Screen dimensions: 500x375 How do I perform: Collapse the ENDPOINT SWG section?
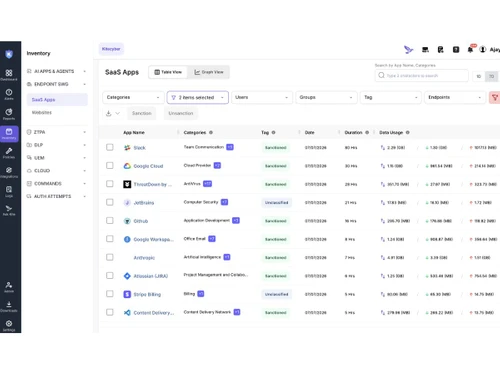pyautogui.click(x=57, y=84)
